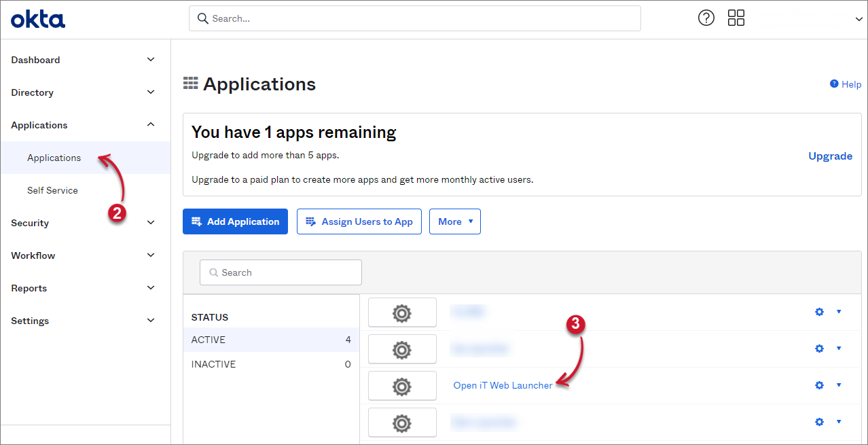Open the Dashboard menu in the sidebar
Image resolution: width=868 pixels, height=445 pixels.
pyautogui.click(x=35, y=60)
